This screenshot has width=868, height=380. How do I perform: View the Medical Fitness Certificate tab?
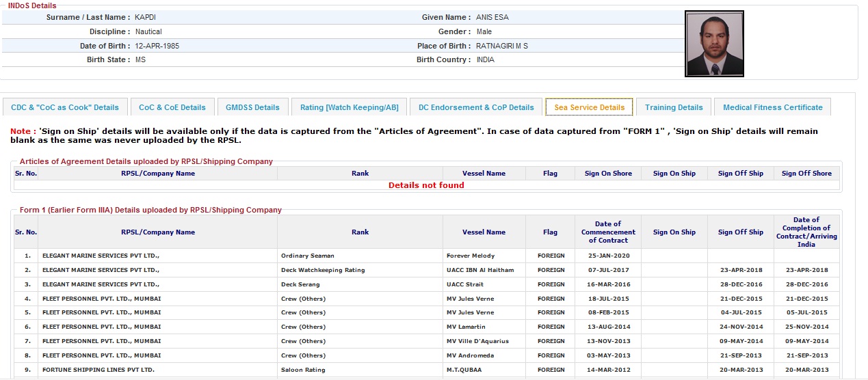(772, 107)
